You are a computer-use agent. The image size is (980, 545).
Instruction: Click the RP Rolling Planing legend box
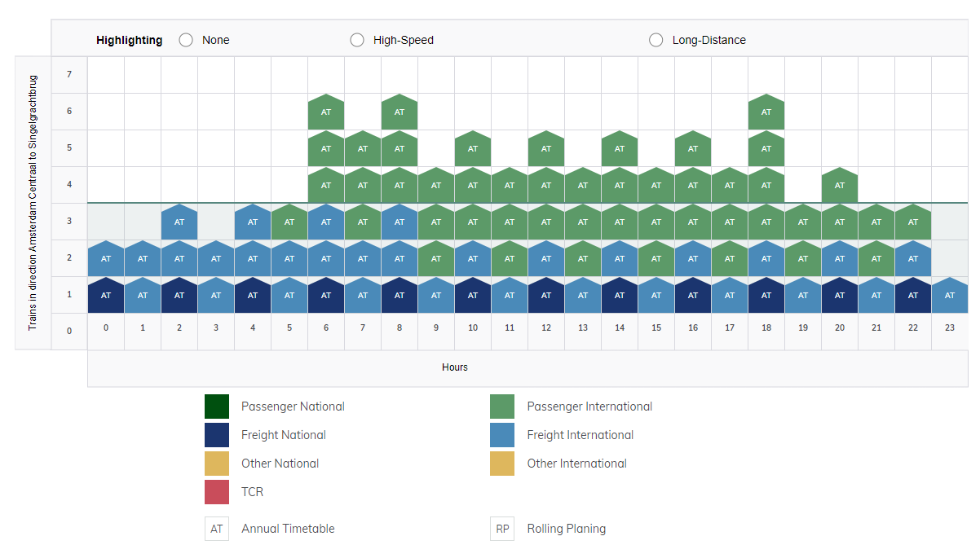(502, 529)
